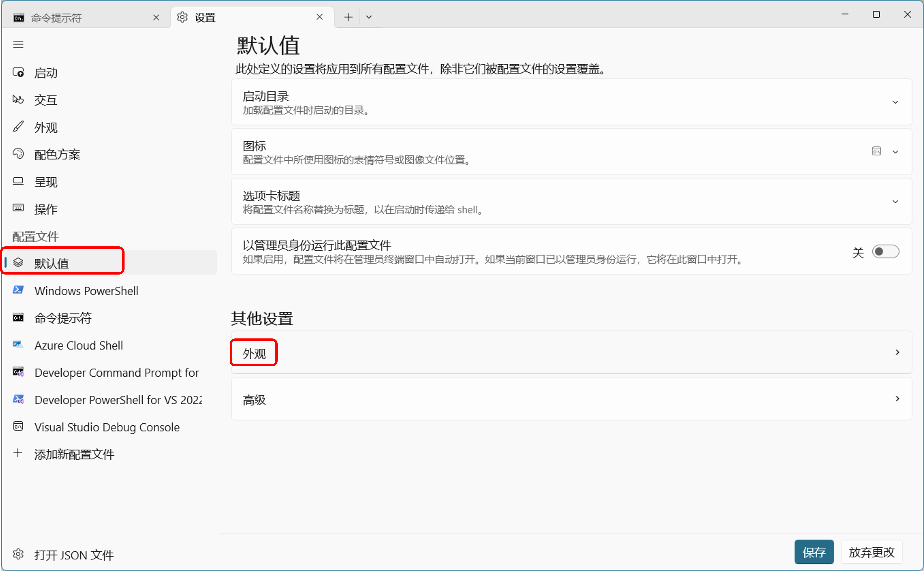Screen dimensions: 924x571
Task: Expand the 启动目录 setting
Action: (x=895, y=102)
